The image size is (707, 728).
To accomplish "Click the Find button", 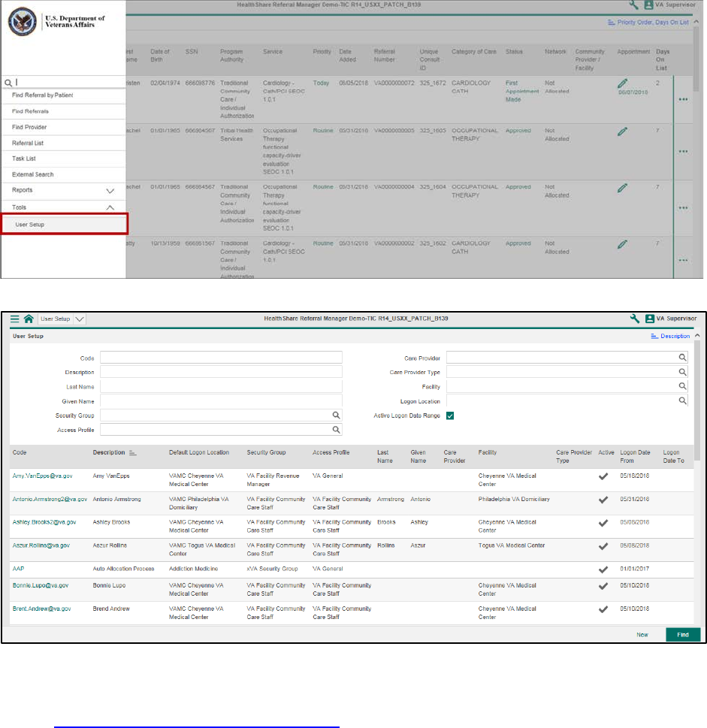I will [x=683, y=635].
